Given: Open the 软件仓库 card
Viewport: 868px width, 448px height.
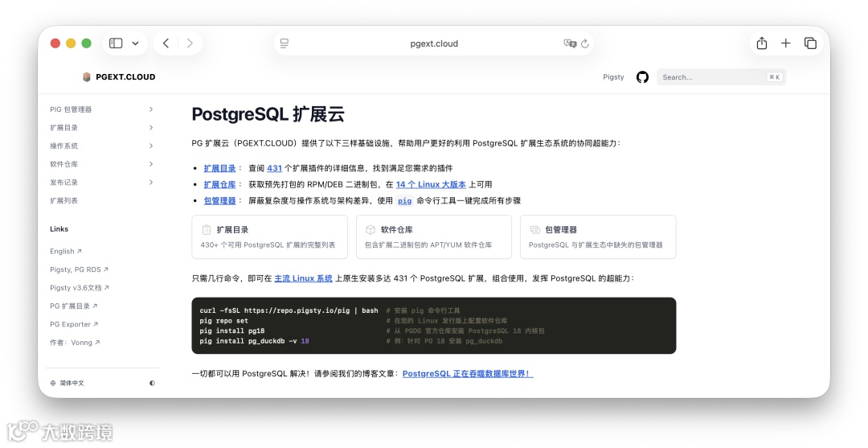Looking at the screenshot, I should pos(434,236).
